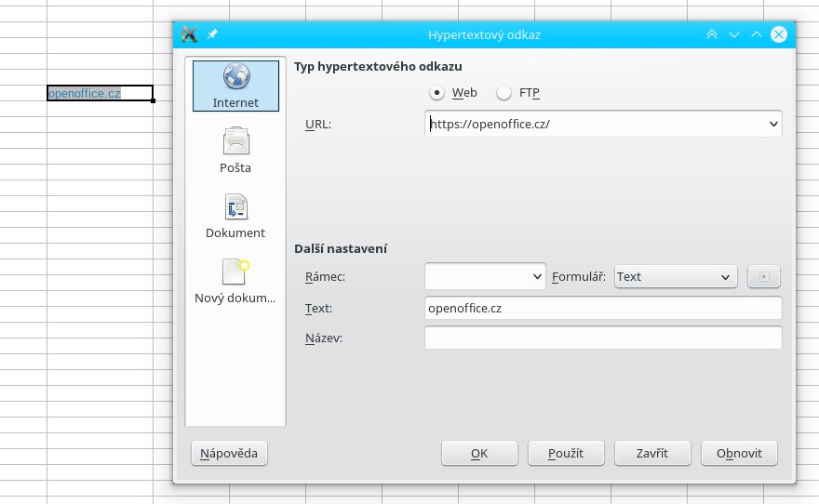Select the spreadsheet cell with openoffice.cz
The image size is (819, 504).
pyautogui.click(x=100, y=93)
